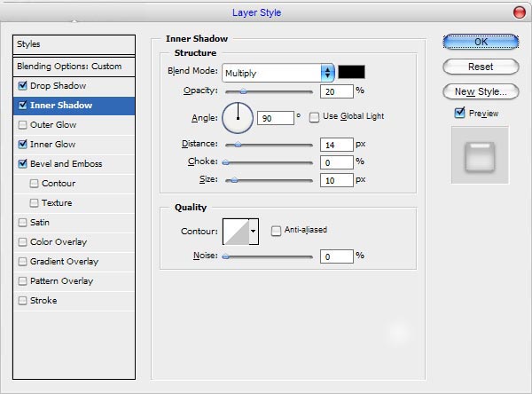The image size is (532, 394).
Task: Uncheck the Drop Shadow checkbox
Action: [22, 86]
